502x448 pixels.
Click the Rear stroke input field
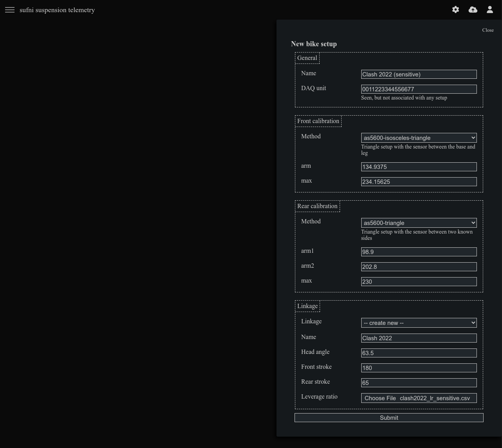[419, 383]
